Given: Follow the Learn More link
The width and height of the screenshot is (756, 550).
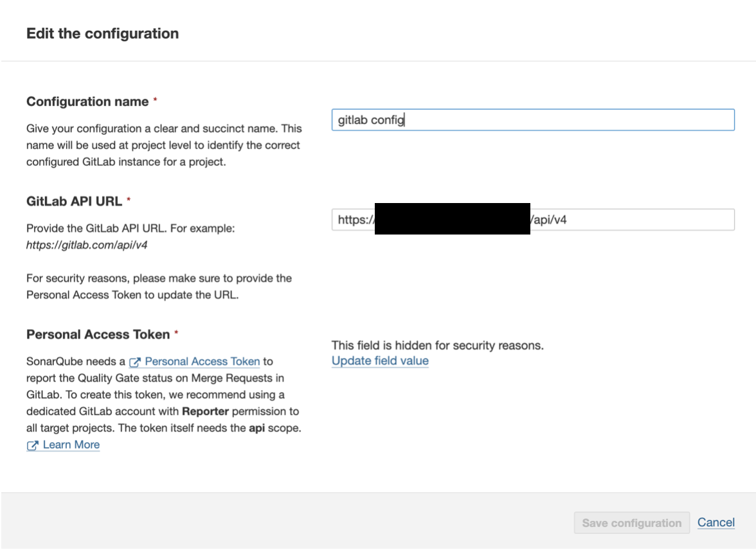Looking at the screenshot, I should coord(71,445).
